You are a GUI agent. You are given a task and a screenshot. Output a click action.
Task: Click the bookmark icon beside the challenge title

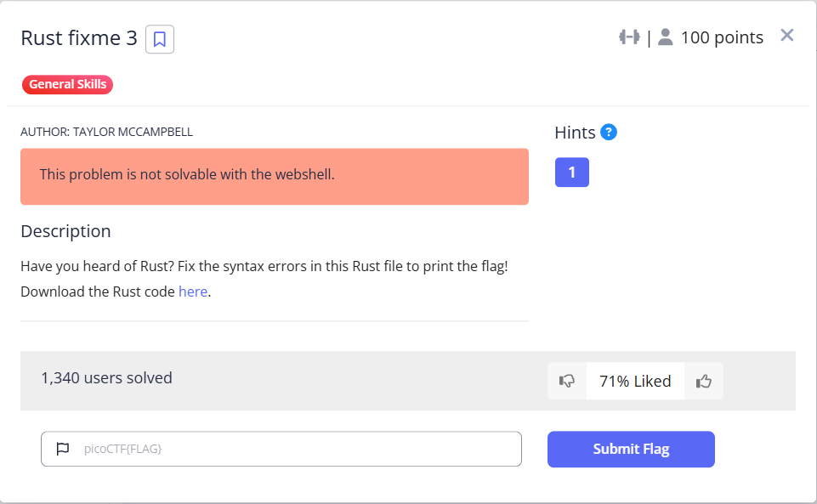[x=159, y=39]
